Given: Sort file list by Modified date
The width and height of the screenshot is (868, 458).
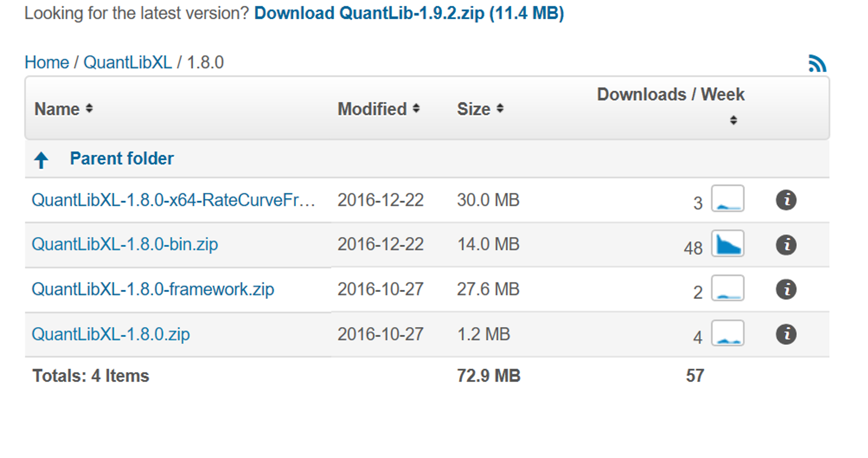Looking at the screenshot, I should pyautogui.click(x=378, y=109).
